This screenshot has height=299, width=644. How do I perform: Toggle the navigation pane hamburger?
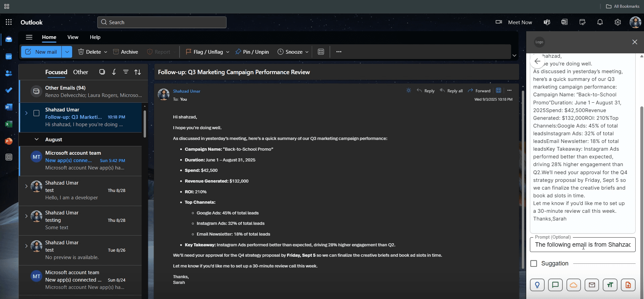click(29, 37)
